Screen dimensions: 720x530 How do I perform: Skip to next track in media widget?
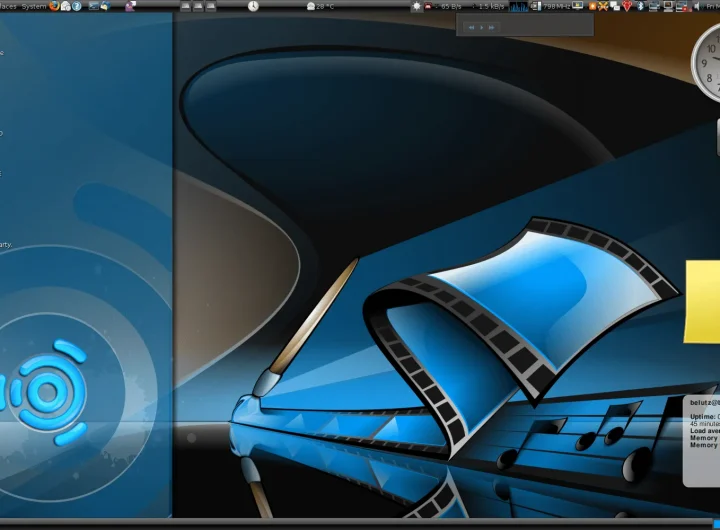click(491, 28)
